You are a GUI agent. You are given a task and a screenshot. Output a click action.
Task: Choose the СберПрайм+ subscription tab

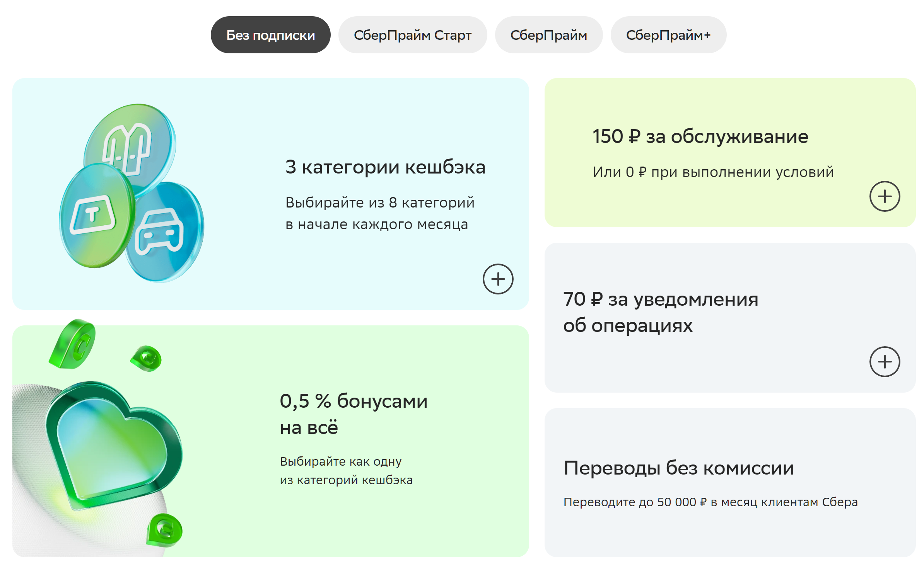pos(668,35)
